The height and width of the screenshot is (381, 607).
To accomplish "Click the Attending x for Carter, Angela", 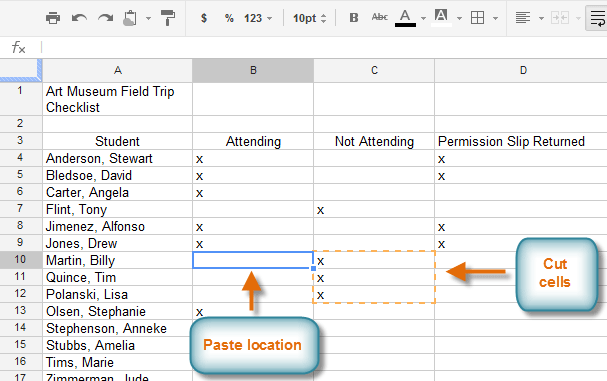I will coord(199,193).
